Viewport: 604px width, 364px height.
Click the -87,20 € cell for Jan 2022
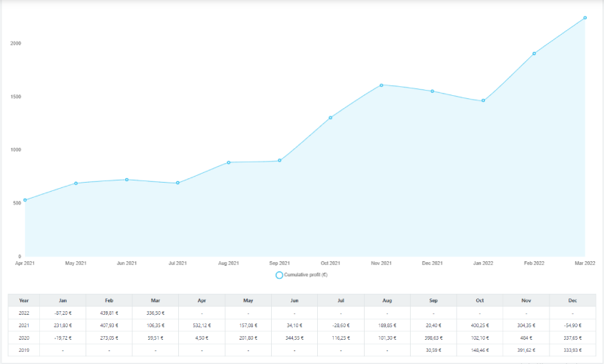coord(63,312)
